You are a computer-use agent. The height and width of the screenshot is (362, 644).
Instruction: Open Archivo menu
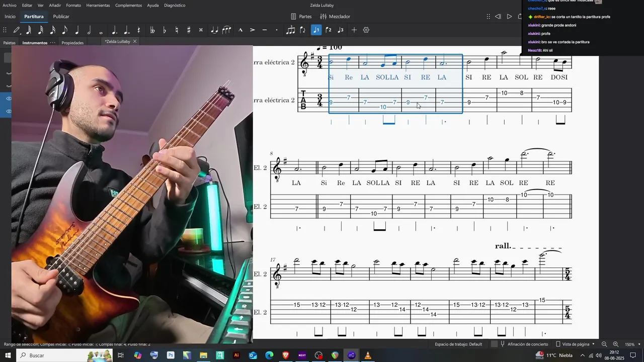tap(10, 5)
